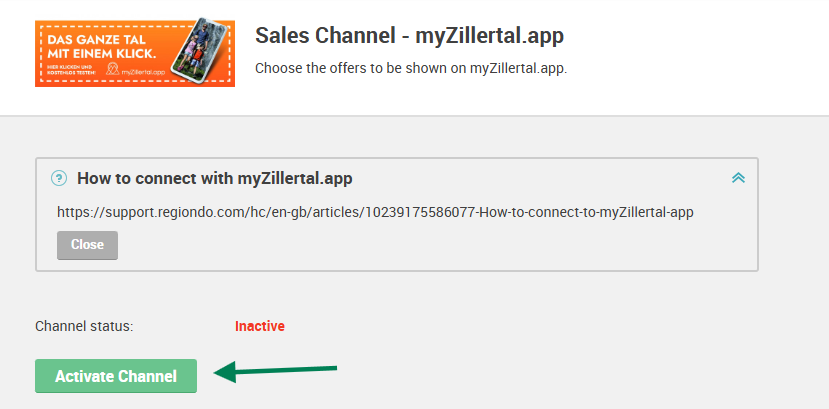The height and width of the screenshot is (409, 829).
Task: Click the question mark help icon
Action: 59,178
